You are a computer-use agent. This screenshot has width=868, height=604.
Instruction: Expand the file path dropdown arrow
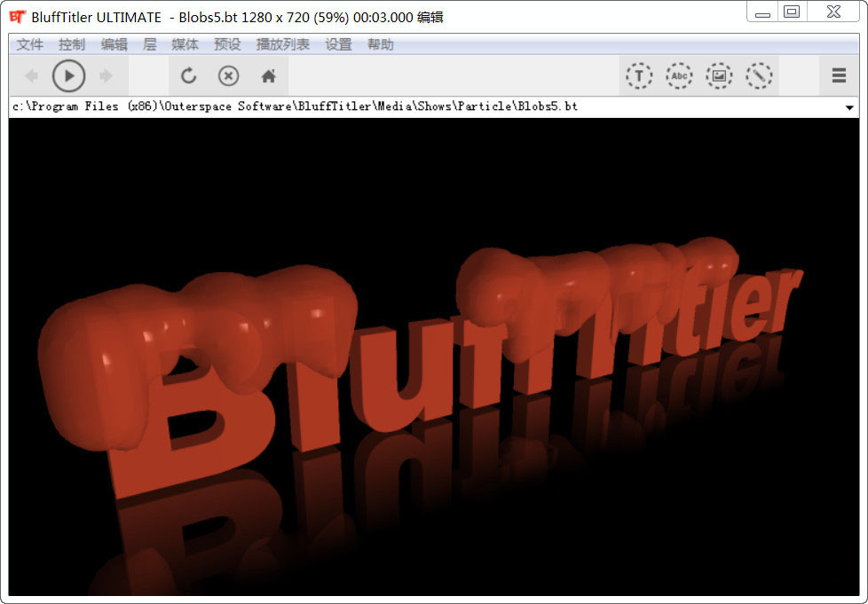(849, 107)
